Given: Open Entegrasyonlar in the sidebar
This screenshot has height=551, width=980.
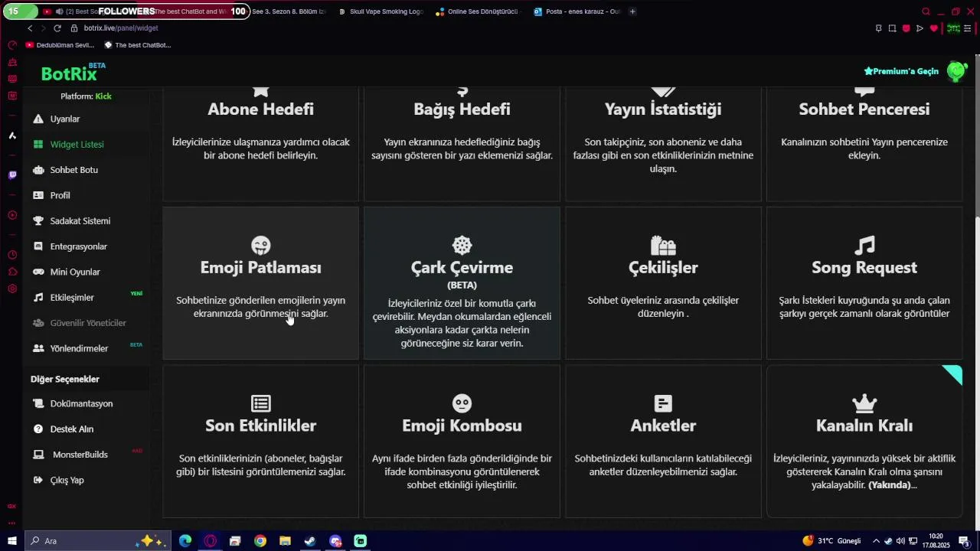Looking at the screenshot, I should 78,246.
